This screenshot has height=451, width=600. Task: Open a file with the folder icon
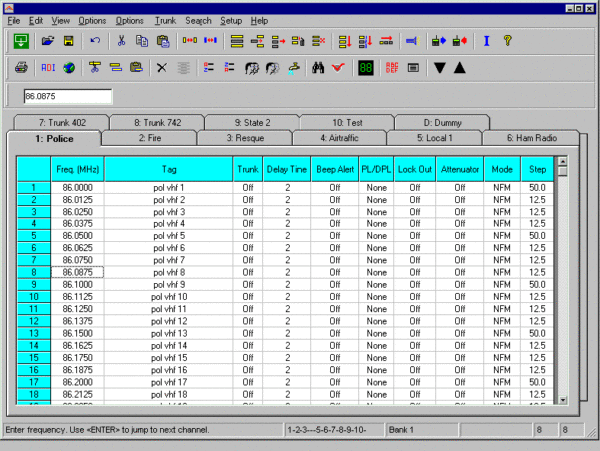point(48,41)
